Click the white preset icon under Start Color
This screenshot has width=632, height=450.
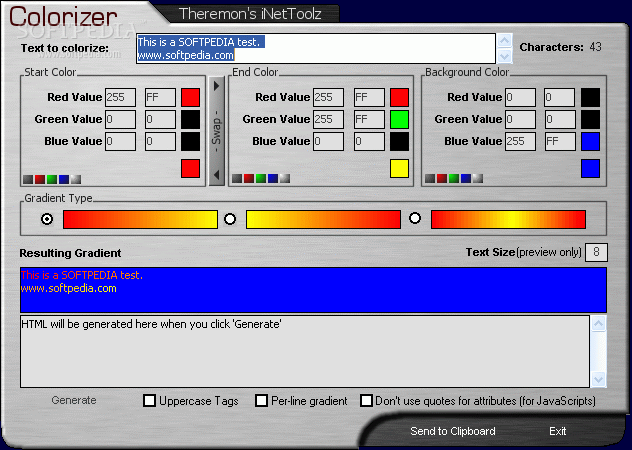click(76, 179)
